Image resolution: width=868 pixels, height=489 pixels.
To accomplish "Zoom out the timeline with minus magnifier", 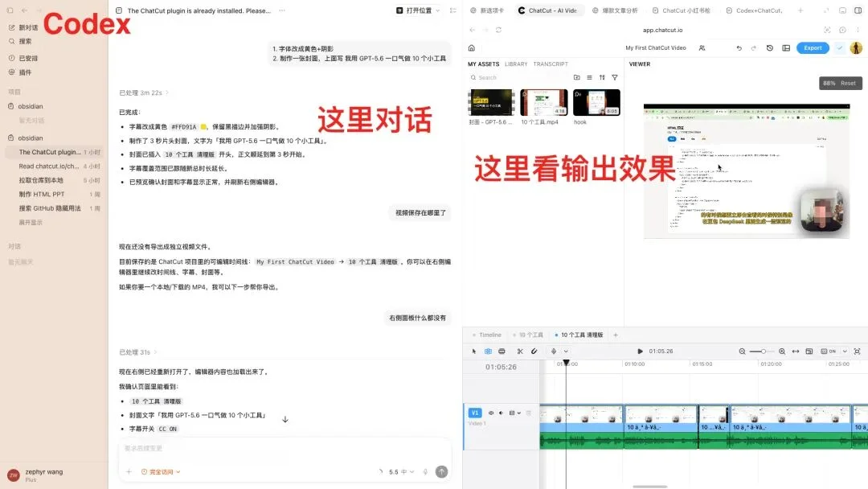I will tap(743, 351).
